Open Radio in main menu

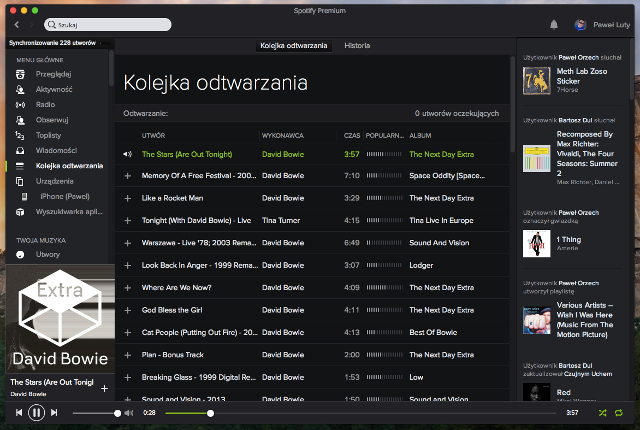click(45, 105)
